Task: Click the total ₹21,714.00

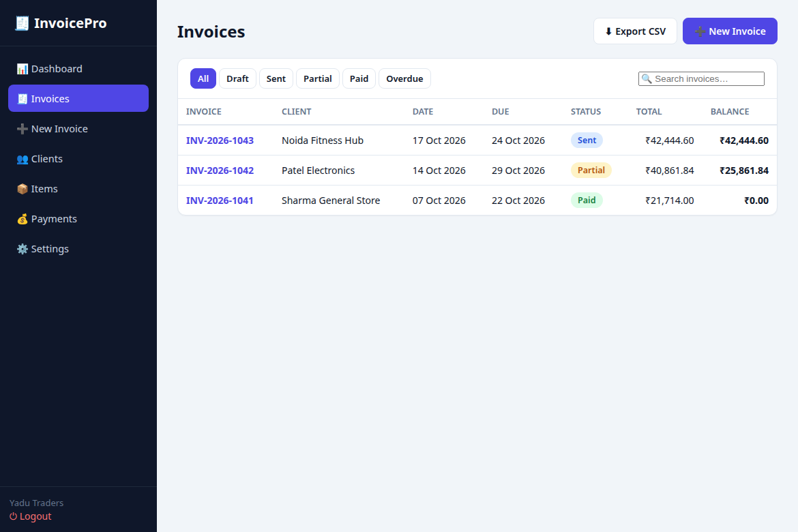Action: tap(670, 201)
